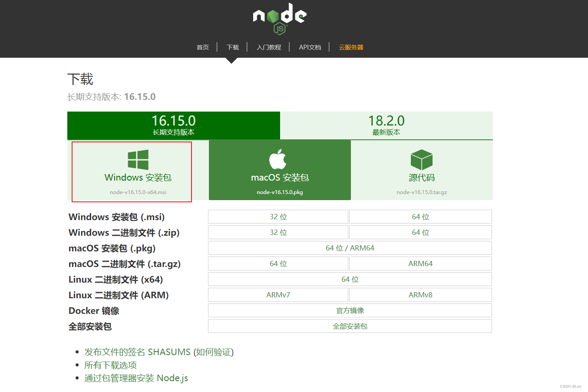Open the 下载 nav item
588x392 pixels.
pos(233,47)
